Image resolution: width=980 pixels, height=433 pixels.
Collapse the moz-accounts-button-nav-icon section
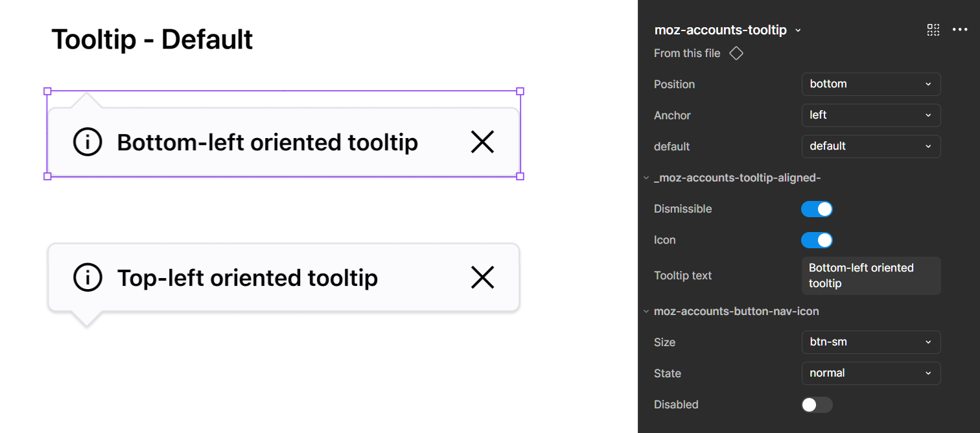click(x=646, y=311)
